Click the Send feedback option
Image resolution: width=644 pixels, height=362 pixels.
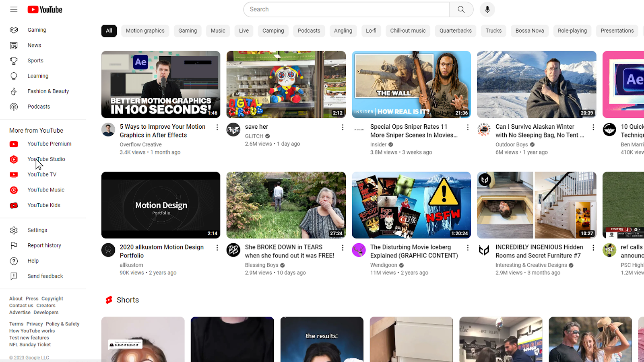[45, 276]
